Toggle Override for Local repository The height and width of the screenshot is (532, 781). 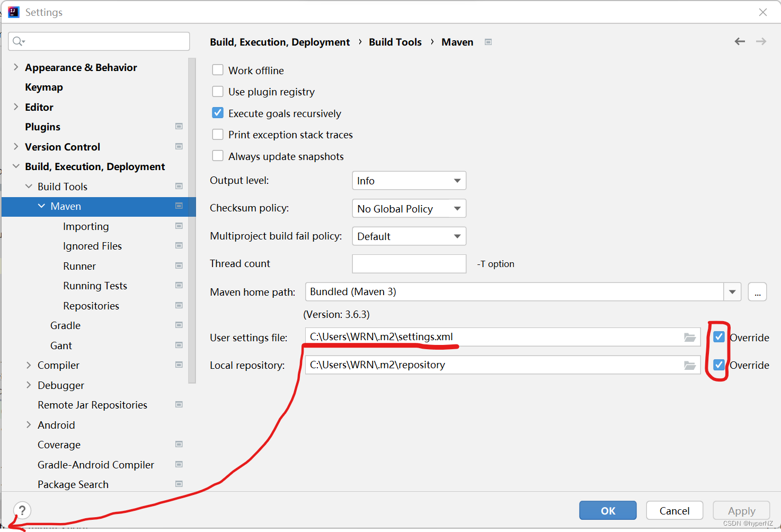[x=719, y=365]
